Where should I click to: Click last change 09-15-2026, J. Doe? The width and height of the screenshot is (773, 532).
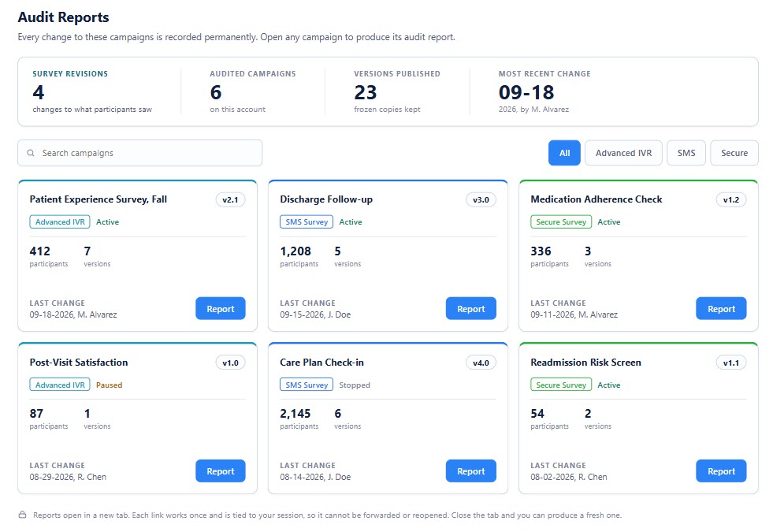pos(315,314)
